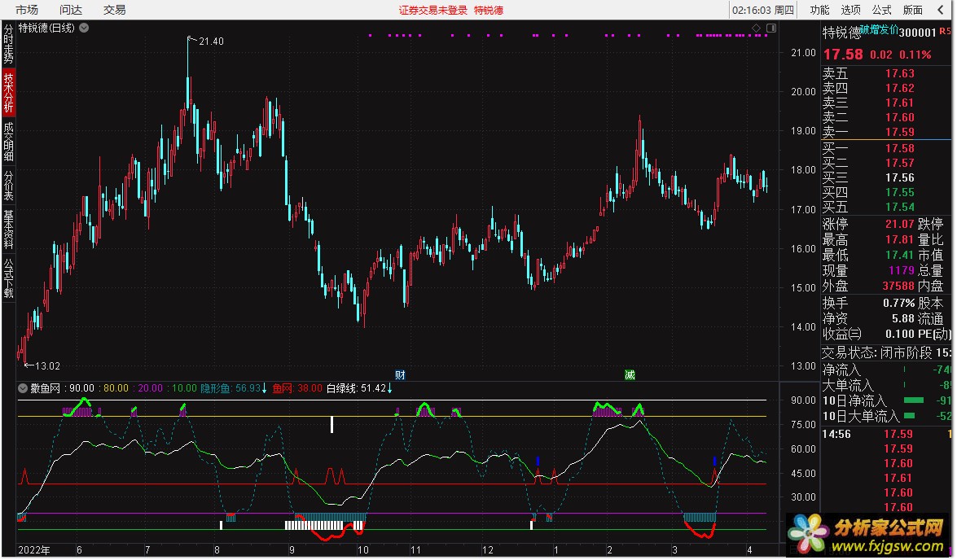Click the 减 marker on chart
The image size is (957, 560).
pyautogui.click(x=630, y=374)
